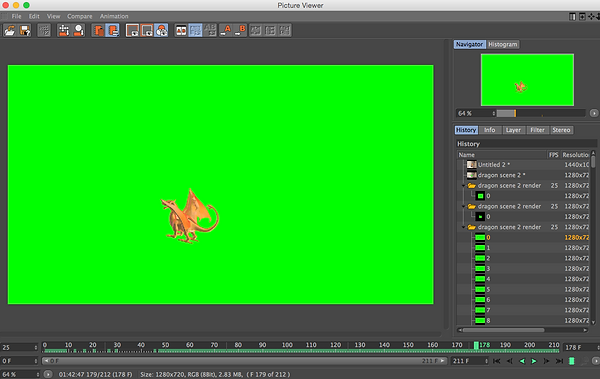600x379 pixels.
Task: Click the greyed-out Stop Rendering toolbar icon
Action: coord(44,31)
